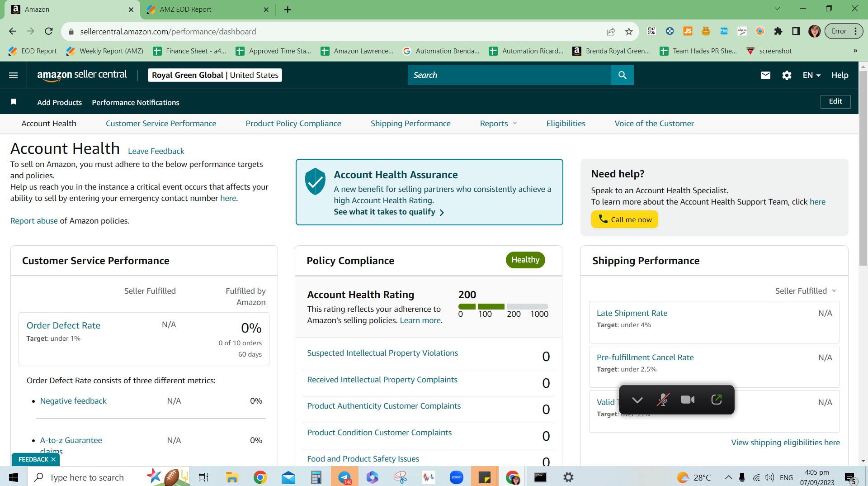
Task: Open Add Products in the nav bar
Action: [x=60, y=102]
